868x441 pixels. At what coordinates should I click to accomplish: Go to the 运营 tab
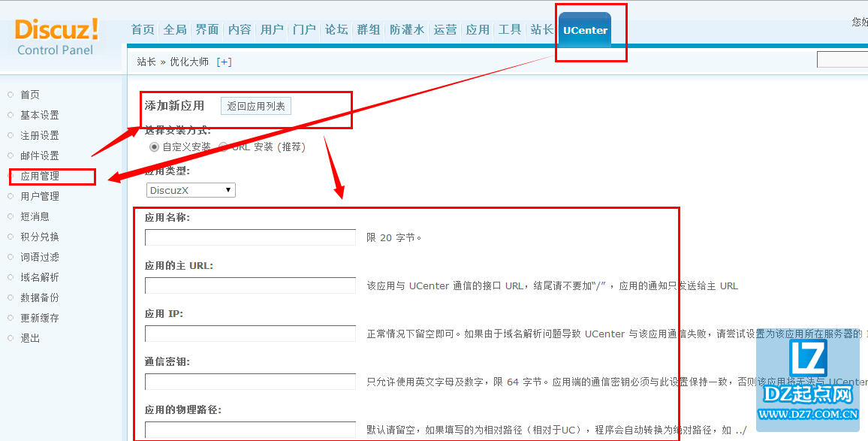[x=445, y=30]
